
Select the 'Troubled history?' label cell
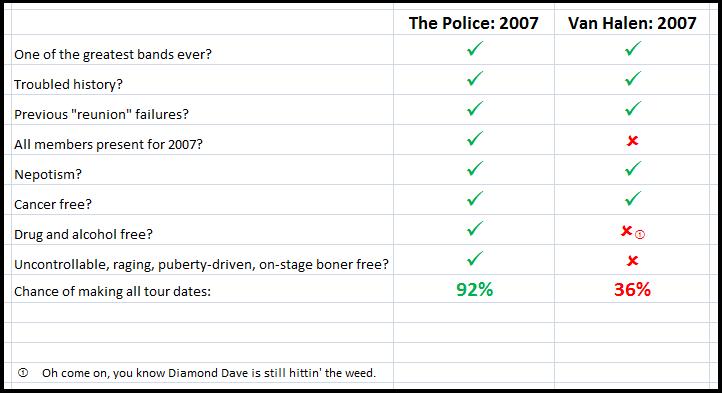202,80
